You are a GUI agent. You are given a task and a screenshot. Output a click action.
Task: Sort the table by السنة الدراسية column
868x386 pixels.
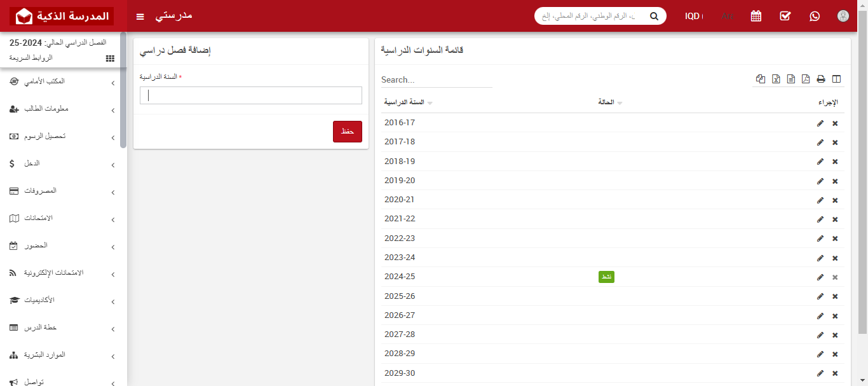pyautogui.click(x=407, y=102)
